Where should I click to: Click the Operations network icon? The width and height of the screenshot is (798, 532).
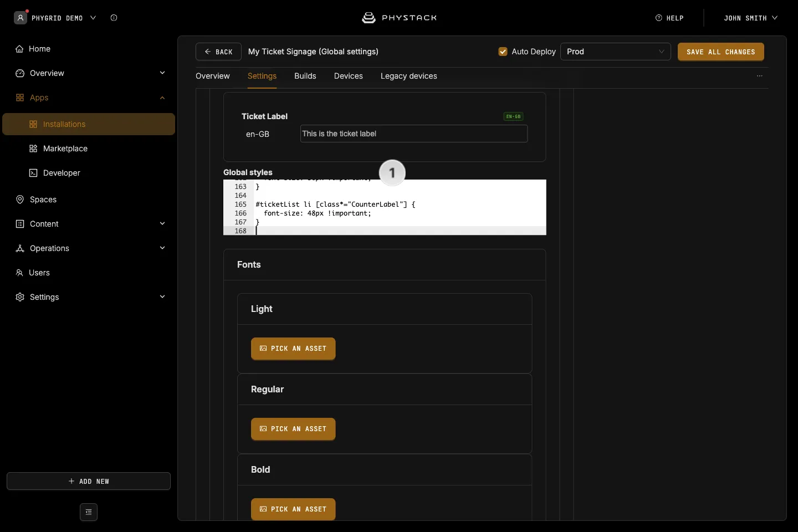[x=20, y=248]
